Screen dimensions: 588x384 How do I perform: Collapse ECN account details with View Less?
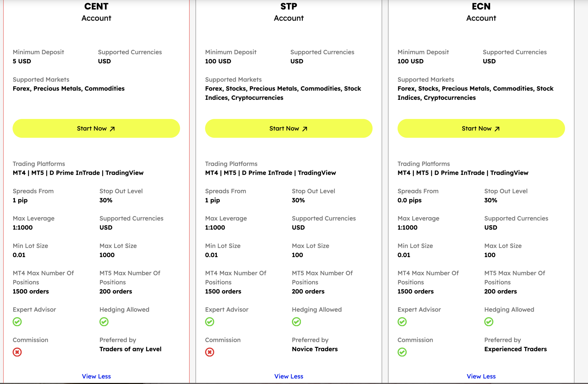click(481, 376)
